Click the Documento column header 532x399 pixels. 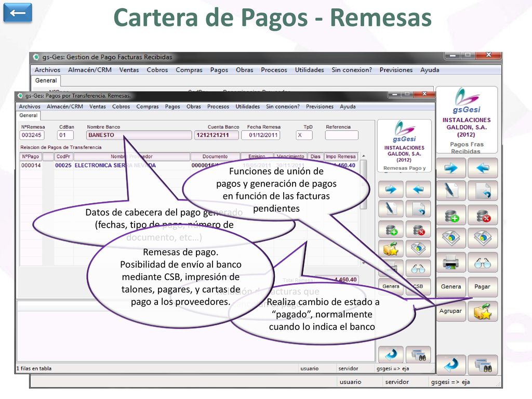(215, 156)
